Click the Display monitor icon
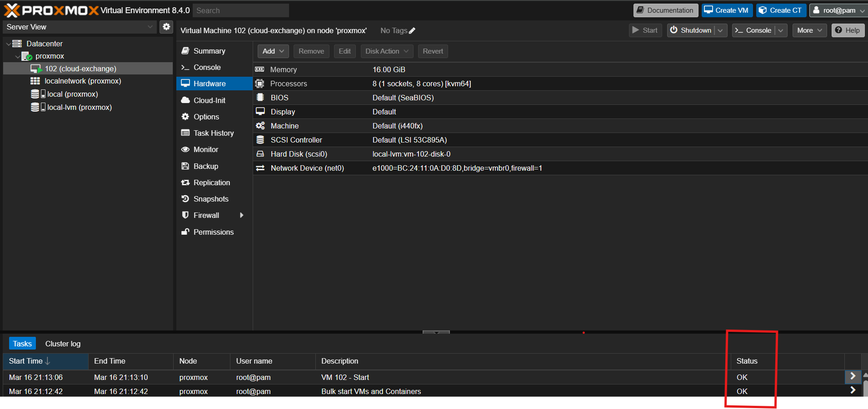 [x=260, y=112]
